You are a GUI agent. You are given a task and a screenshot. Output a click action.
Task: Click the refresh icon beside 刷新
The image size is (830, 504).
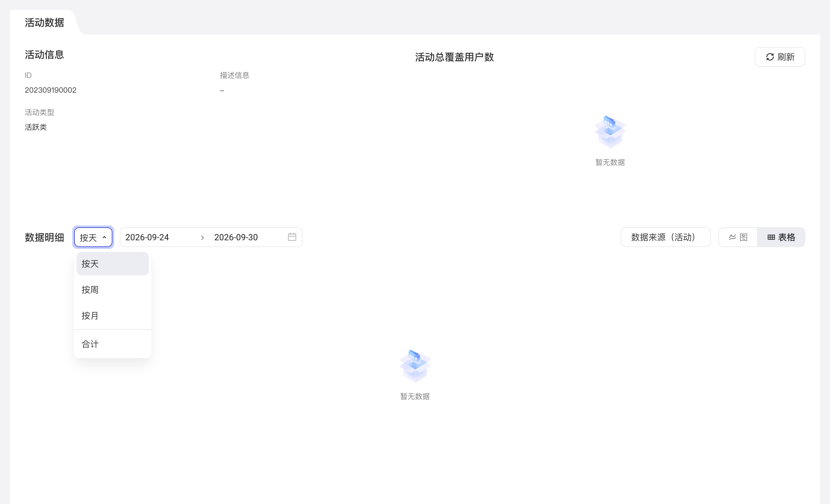pyautogui.click(x=770, y=57)
